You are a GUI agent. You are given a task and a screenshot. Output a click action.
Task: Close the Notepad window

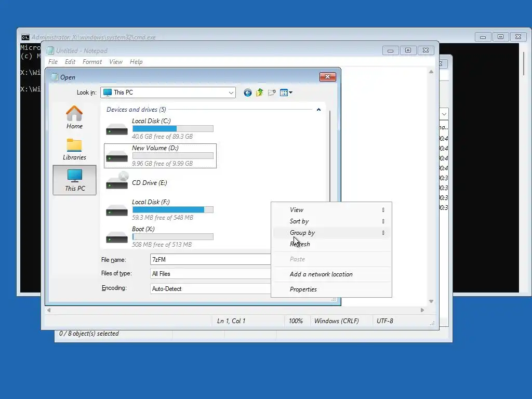point(425,50)
